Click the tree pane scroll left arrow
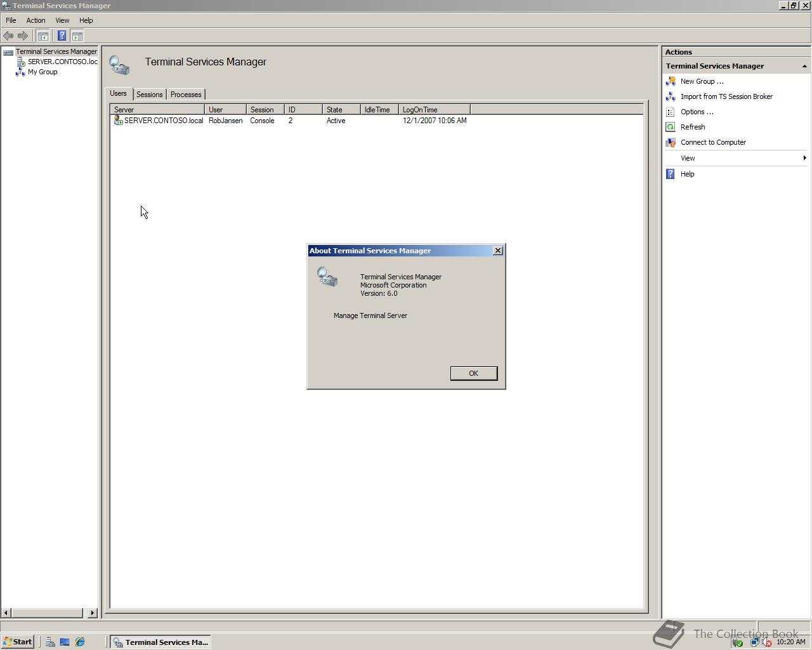Viewport: 812px width, 650px height. click(x=6, y=613)
